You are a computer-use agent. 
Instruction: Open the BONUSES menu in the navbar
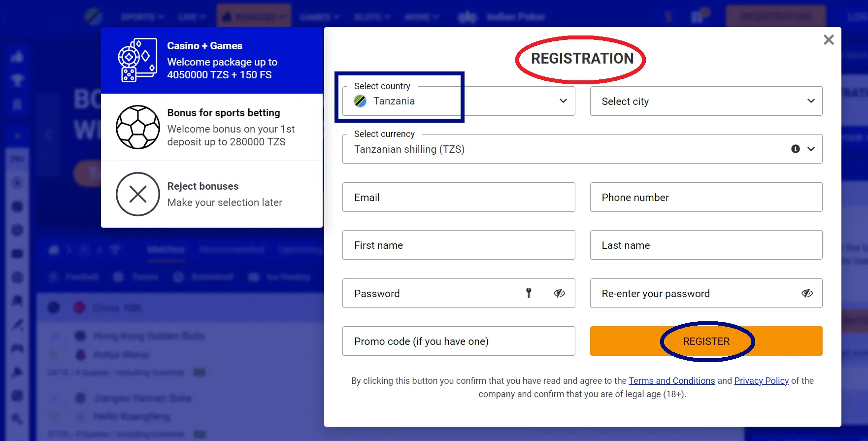[x=254, y=15]
